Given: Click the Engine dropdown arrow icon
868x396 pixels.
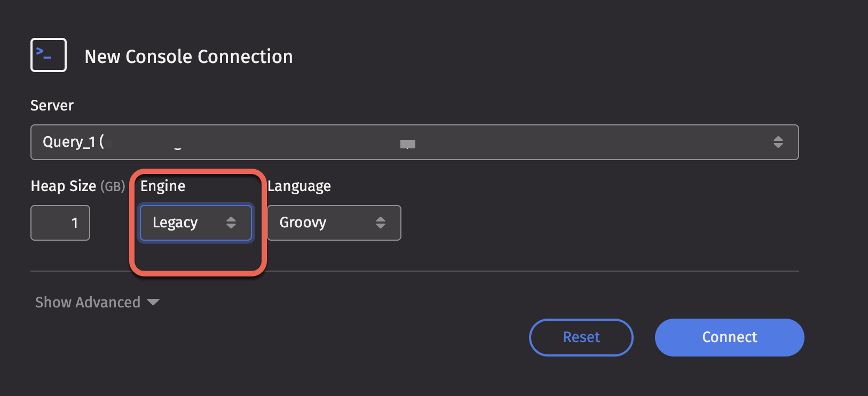Looking at the screenshot, I should click(231, 223).
